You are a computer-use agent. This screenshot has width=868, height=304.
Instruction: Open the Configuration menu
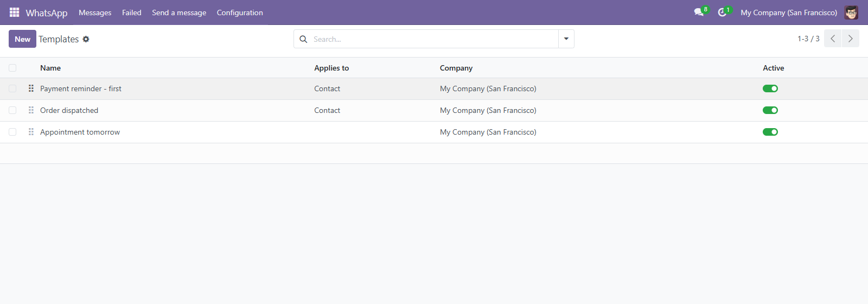point(240,12)
